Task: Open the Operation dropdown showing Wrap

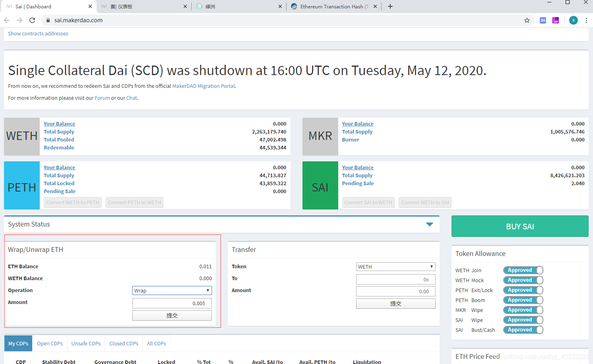Action: tap(172, 290)
